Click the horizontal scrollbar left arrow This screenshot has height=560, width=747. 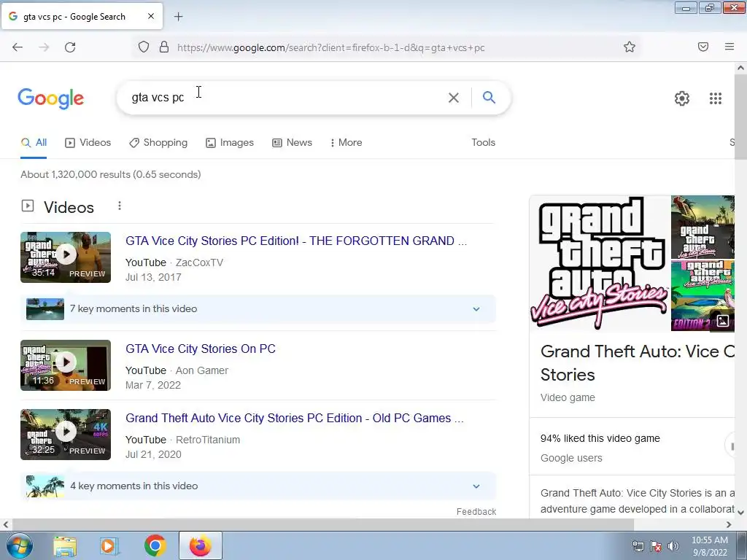pos(6,524)
